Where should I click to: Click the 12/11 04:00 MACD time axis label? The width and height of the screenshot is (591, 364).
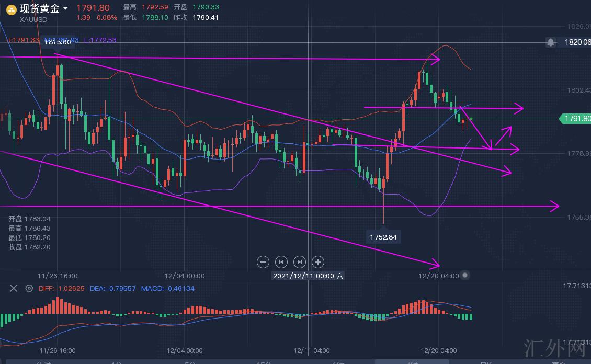312,351
